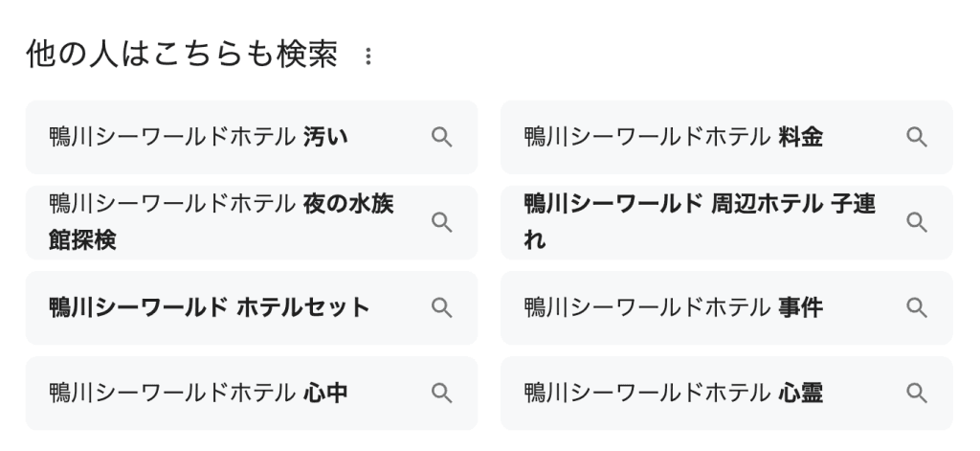
Task: Click magnifier icon next to 夜の水族館探検
Action: pyautogui.click(x=442, y=222)
